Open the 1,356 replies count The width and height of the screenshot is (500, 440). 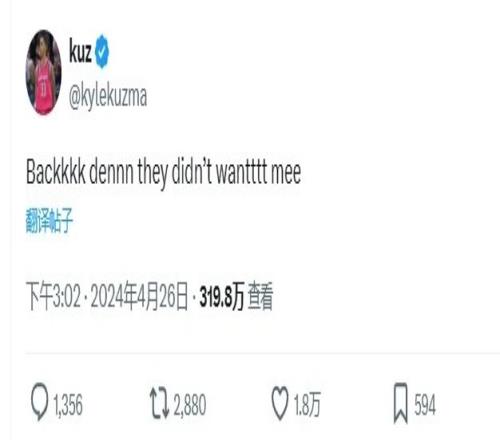pos(68,405)
